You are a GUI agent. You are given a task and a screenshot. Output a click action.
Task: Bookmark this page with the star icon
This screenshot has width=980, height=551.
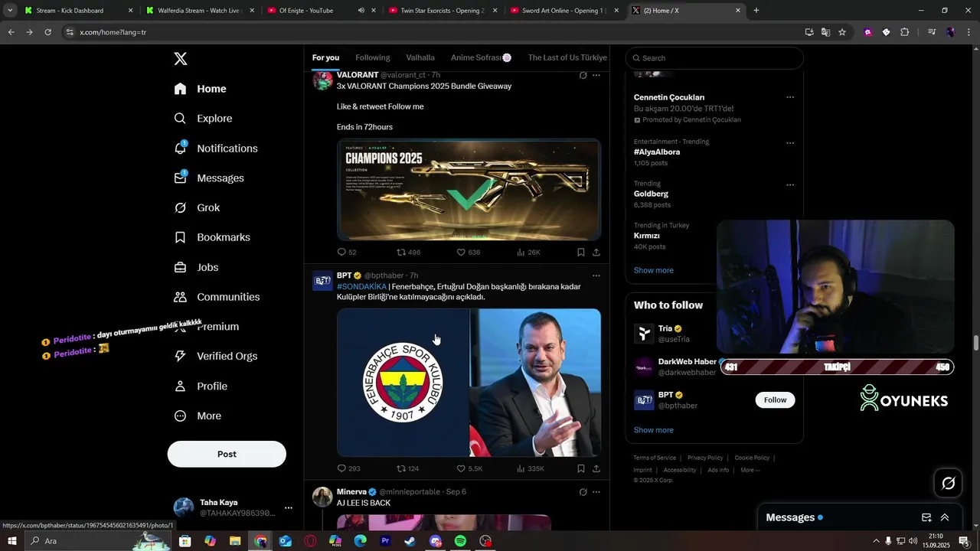842,32
